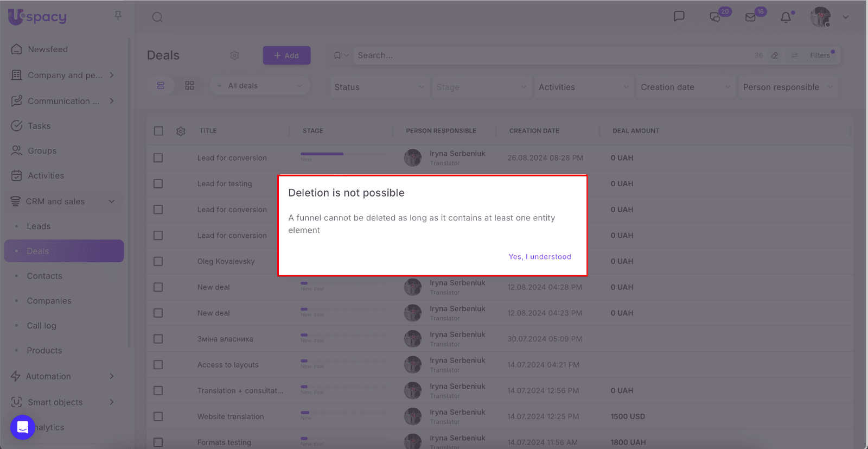Go to Newsfeed in sidebar
The image size is (868, 449).
[48, 49]
